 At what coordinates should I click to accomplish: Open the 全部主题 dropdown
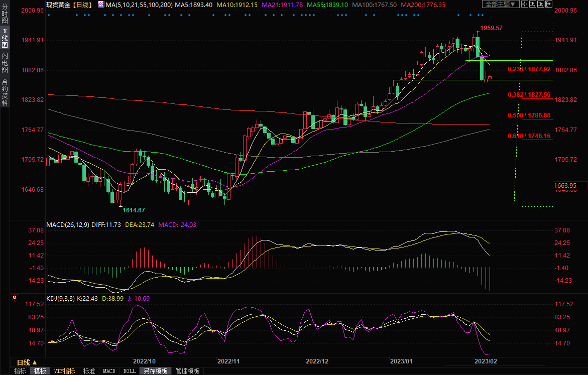point(502,4)
